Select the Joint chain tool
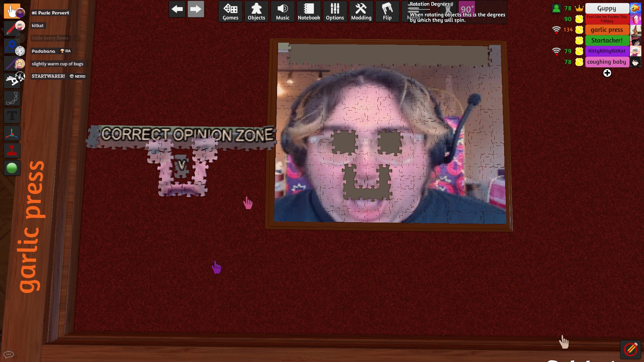The width and height of the screenshot is (644, 362). [x=12, y=99]
